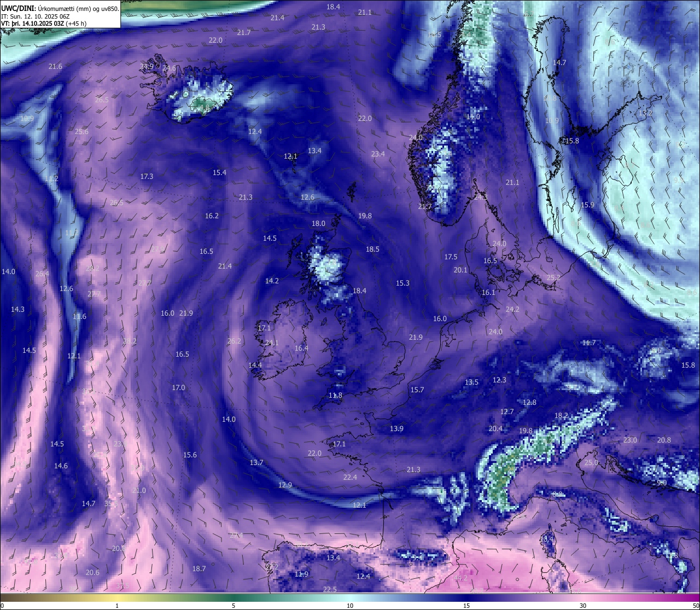Click the legend tick label '10'

pyautogui.click(x=350, y=606)
